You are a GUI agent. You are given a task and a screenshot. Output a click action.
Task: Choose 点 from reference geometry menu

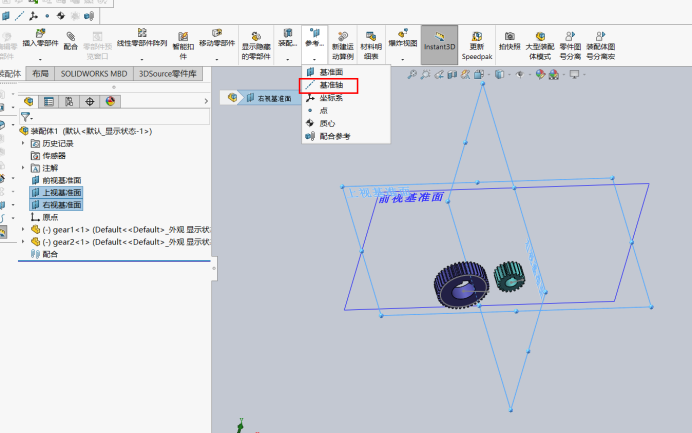click(346, 110)
